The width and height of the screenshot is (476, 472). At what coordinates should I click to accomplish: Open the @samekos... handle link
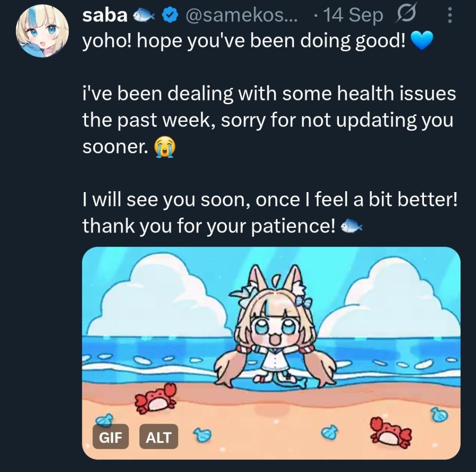tap(241, 15)
